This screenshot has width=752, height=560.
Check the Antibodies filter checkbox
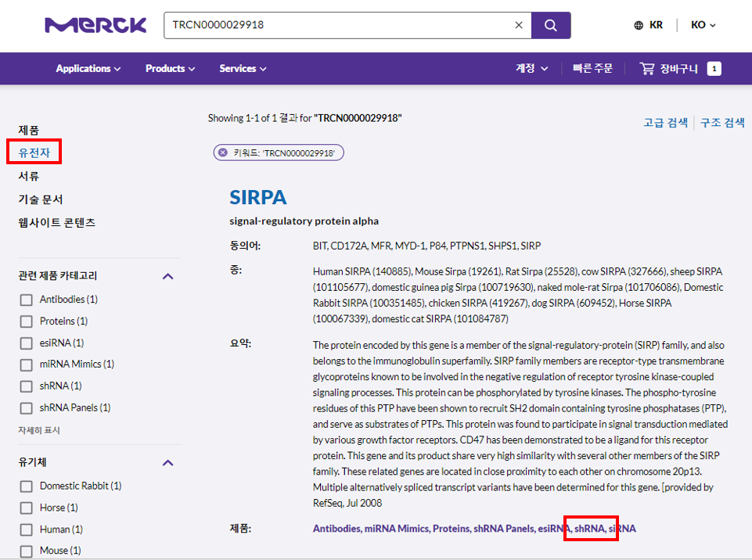(26, 300)
